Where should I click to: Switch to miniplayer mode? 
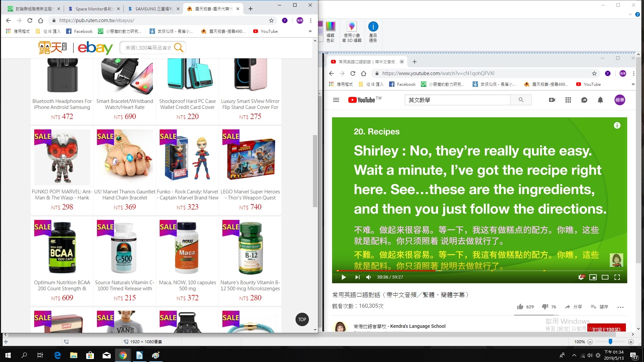pyautogui.click(x=593, y=277)
